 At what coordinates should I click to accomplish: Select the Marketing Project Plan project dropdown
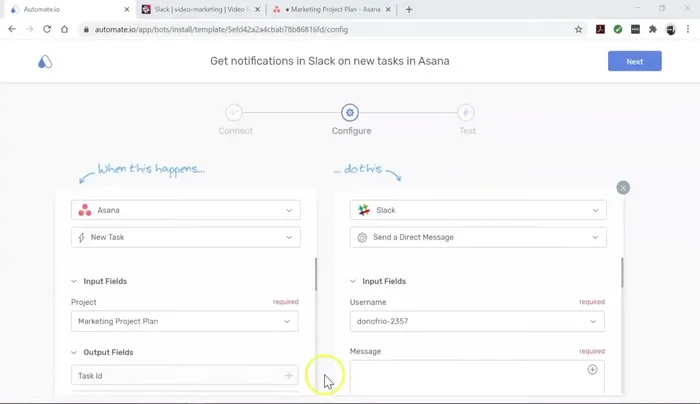pos(185,321)
